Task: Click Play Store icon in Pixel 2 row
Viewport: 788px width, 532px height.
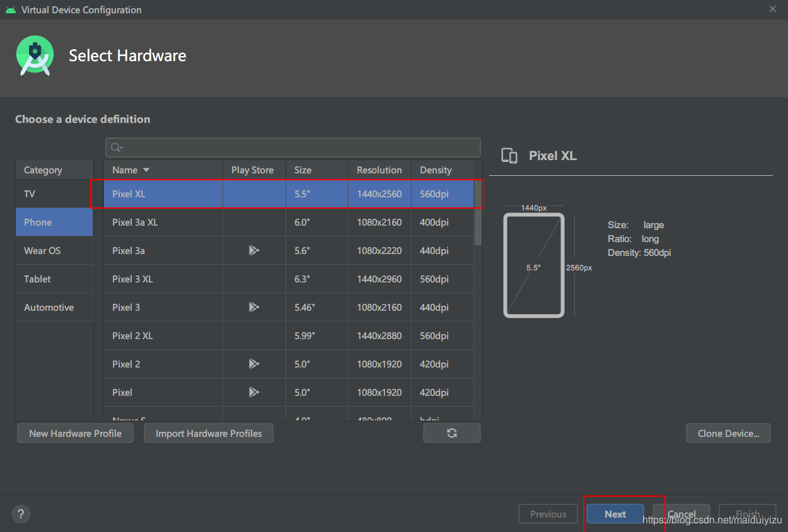Action: [253, 364]
